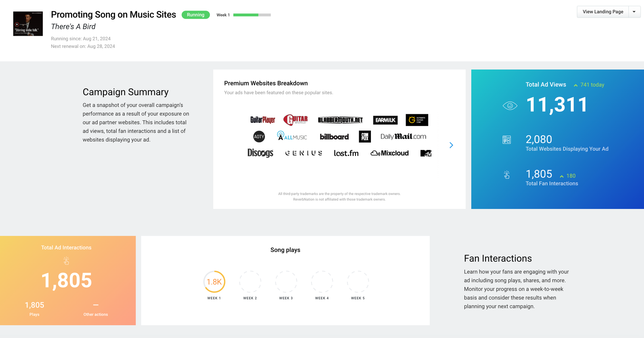Click the Complex logo

[365, 136]
